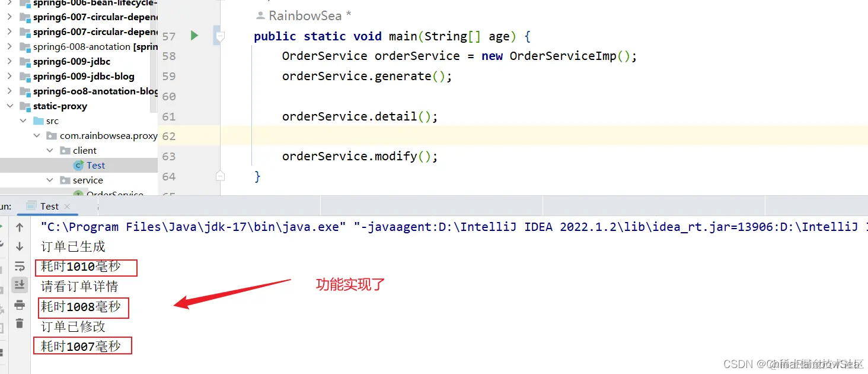The height and width of the screenshot is (374, 868).
Task: Click the src folder icon
Action: 39,121
